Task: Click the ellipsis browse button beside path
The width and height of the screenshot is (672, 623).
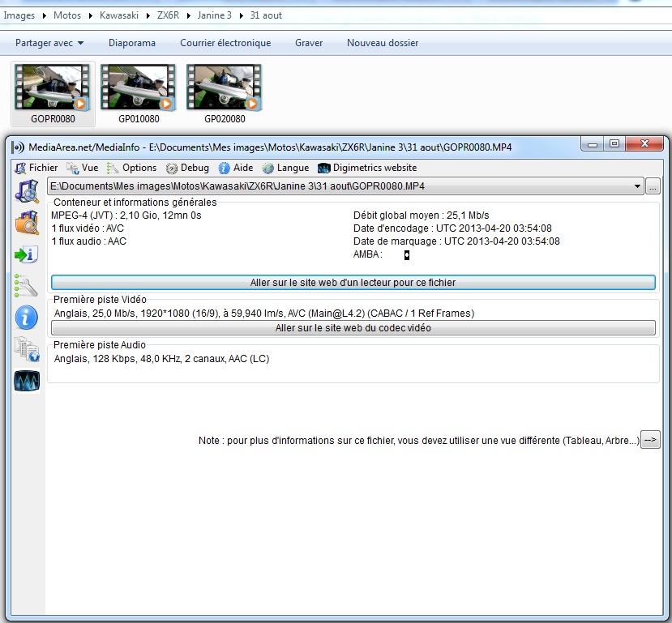Action: (x=653, y=186)
